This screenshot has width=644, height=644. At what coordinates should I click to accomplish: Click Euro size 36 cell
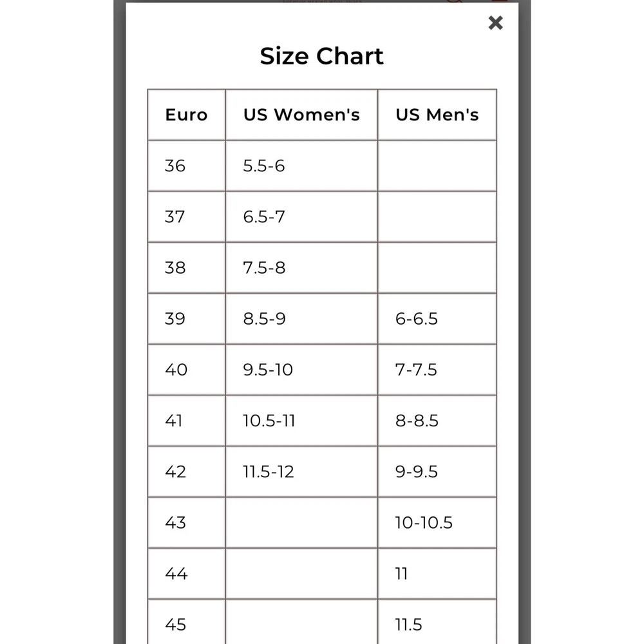coord(187,166)
